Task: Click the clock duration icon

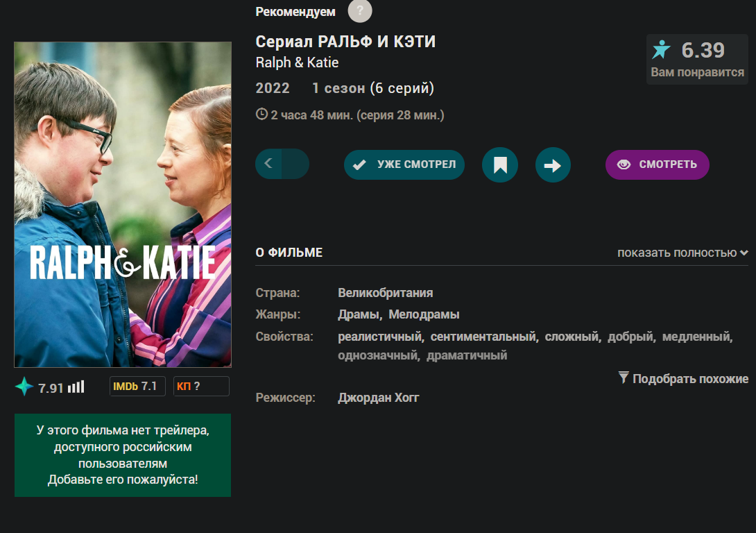Action: tap(261, 115)
